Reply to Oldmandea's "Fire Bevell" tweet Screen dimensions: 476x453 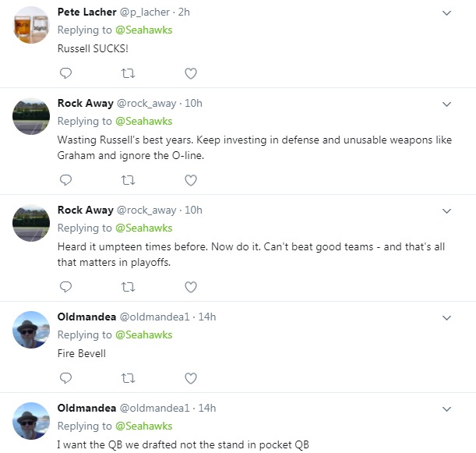[x=66, y=378]
